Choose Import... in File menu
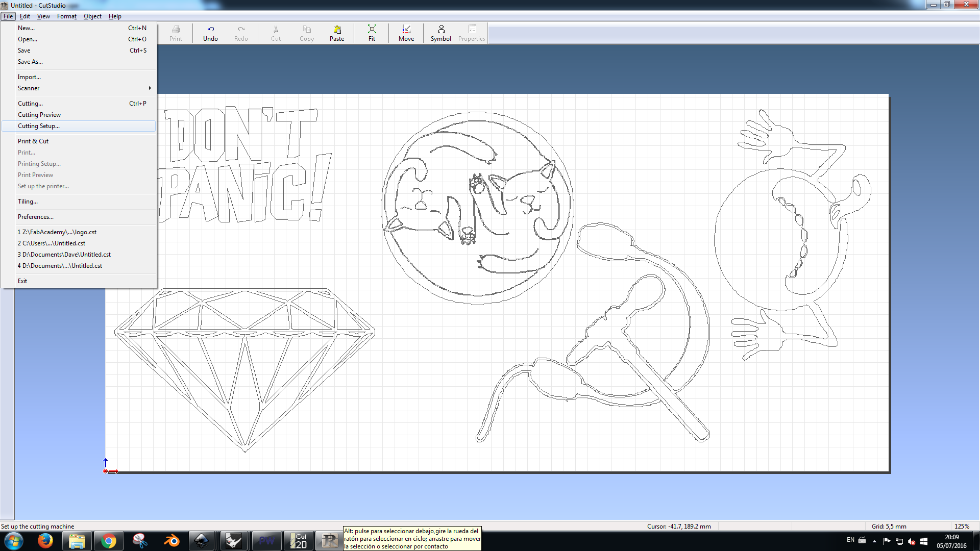The image size is (980, 551). tap(79, 77)
